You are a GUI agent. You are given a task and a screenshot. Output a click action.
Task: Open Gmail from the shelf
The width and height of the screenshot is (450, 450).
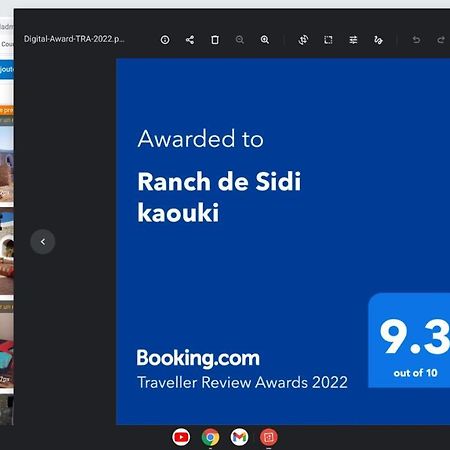click(239, 437)
